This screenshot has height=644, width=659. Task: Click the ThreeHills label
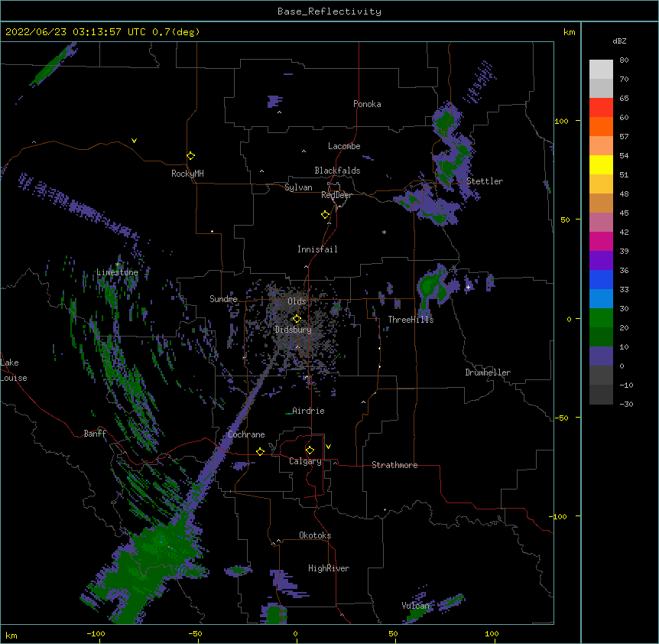point(411,320)
